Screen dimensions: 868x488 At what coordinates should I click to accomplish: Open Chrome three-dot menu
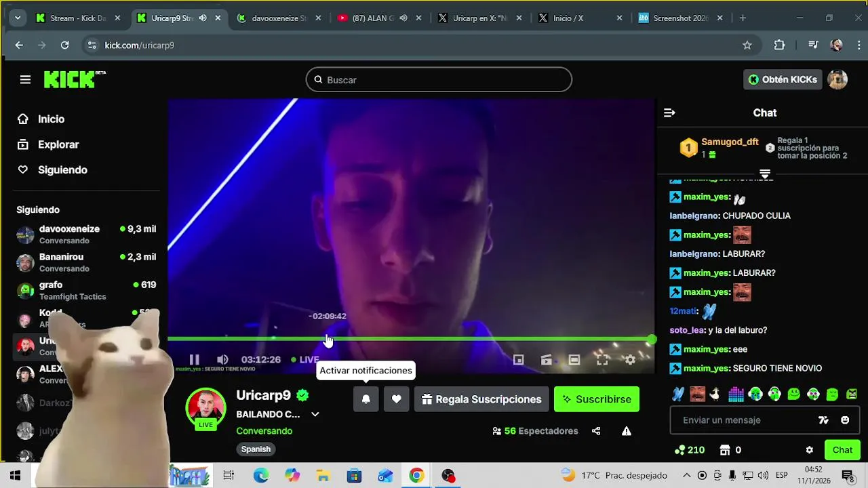tap(859, 45)
